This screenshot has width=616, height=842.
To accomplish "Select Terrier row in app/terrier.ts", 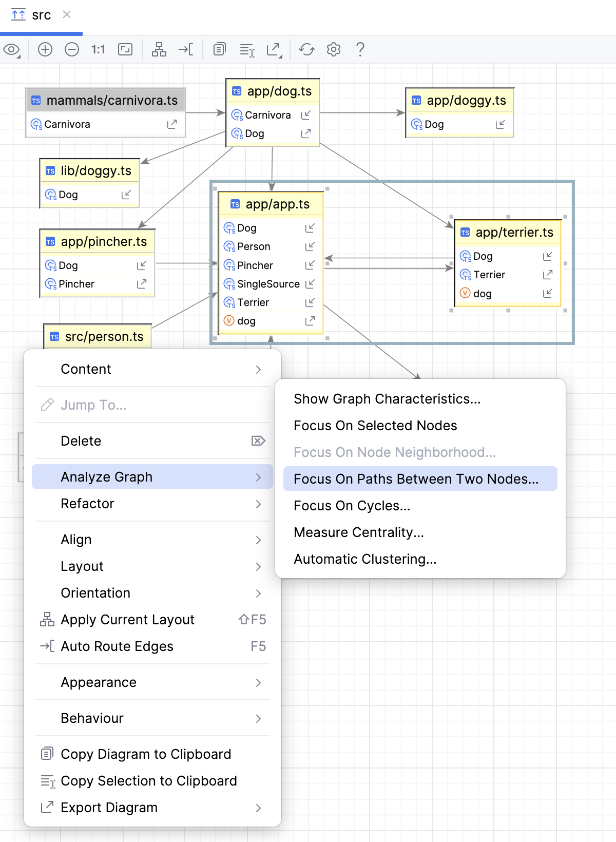I will pos(508,275).
